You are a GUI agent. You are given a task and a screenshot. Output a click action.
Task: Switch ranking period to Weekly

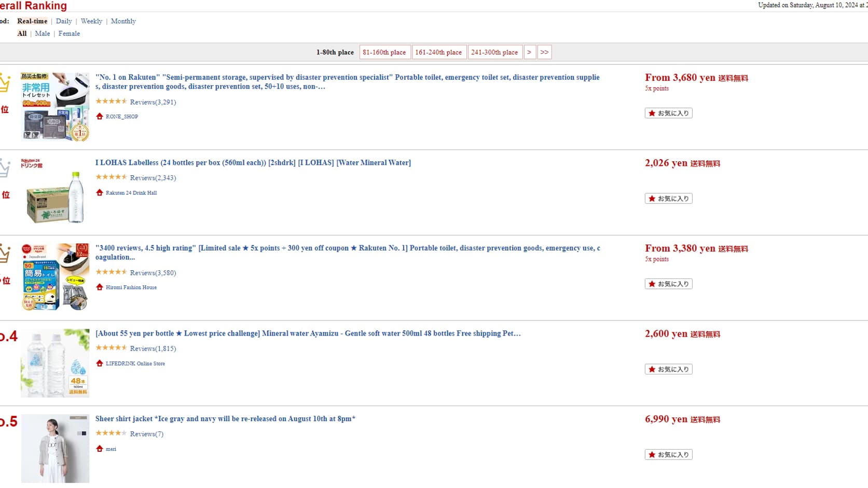[91, 21]
